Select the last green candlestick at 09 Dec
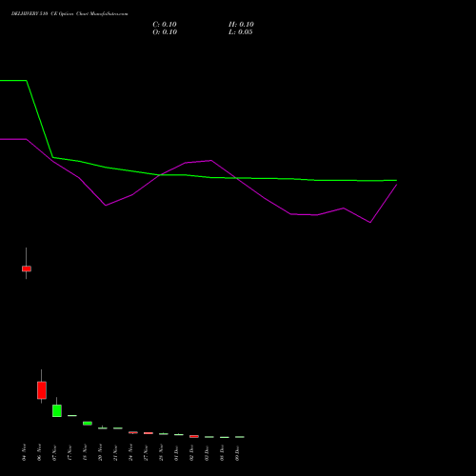 tap(240, 437)
